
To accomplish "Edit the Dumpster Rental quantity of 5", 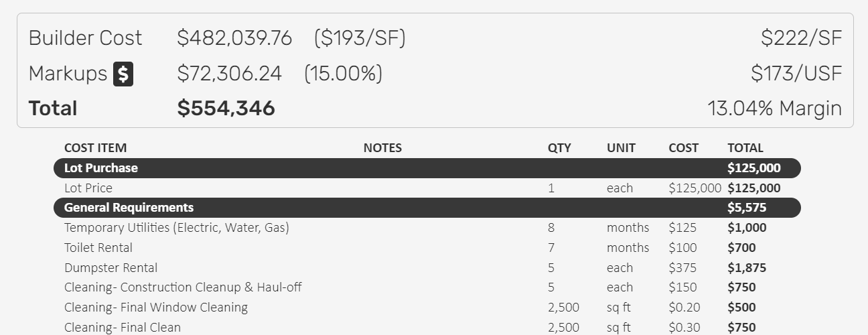I will 551,268.
